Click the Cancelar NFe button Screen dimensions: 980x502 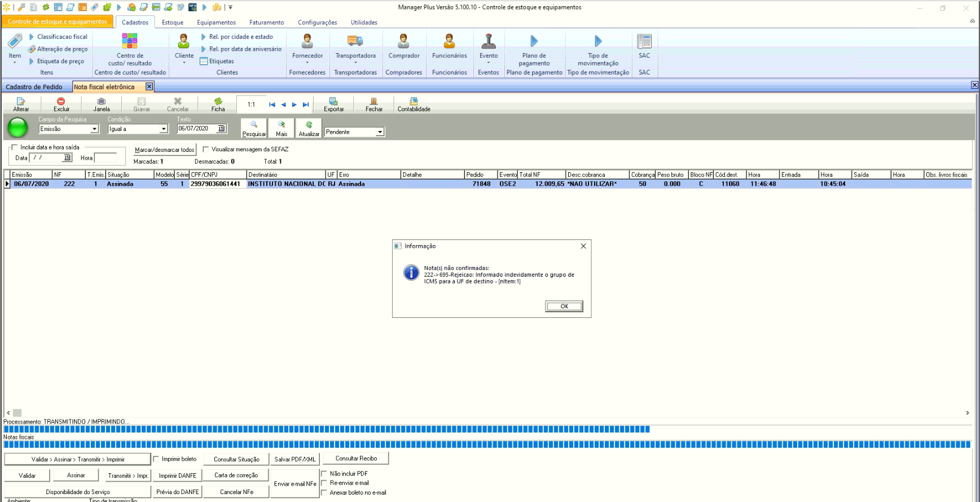pyautogui.click(x=236, y=492)
